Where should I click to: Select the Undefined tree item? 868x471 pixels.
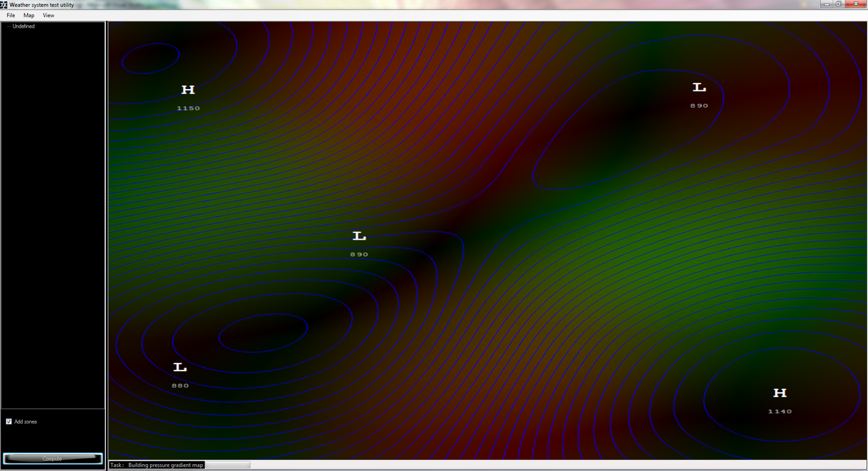point(24,26)
